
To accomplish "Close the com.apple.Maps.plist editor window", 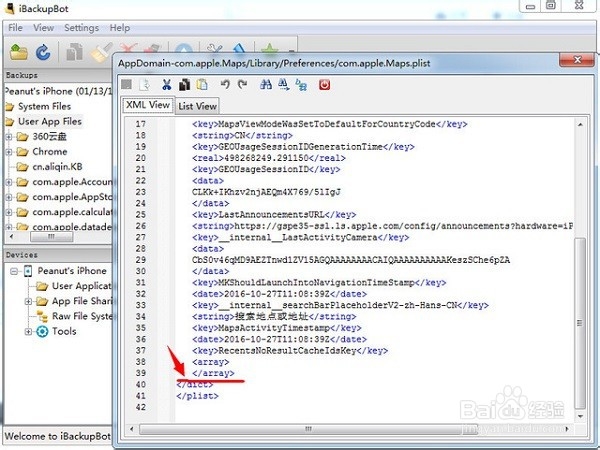I will (x=577, y=60).
